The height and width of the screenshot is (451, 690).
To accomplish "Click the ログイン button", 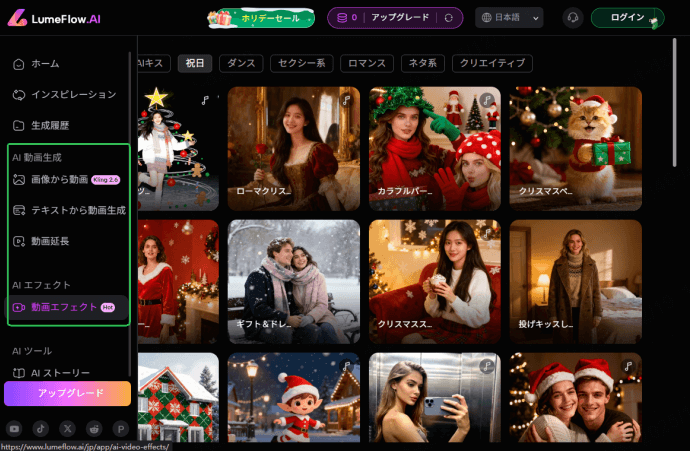I will coord(626,17).
